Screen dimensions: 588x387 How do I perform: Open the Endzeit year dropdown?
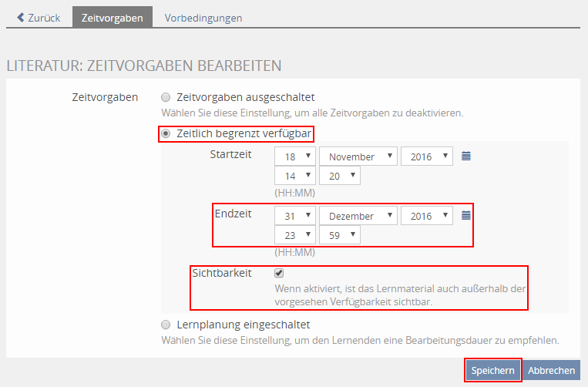coord(427,216)
